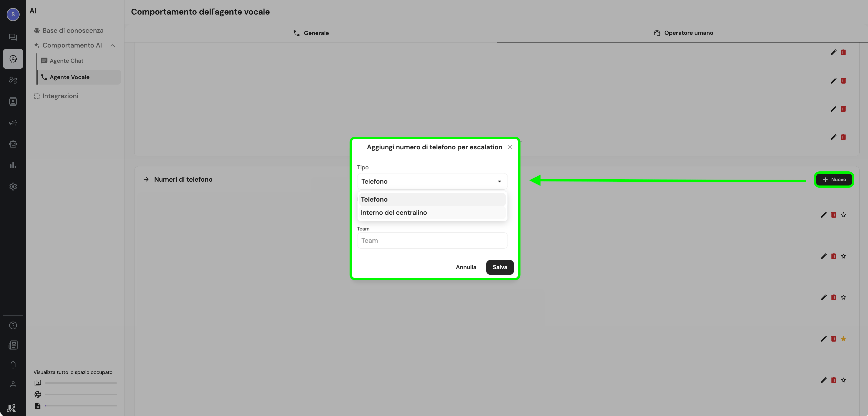Open the automation flows icon below AI
Screen dimensions: 868x416
(x=13, y=80)
